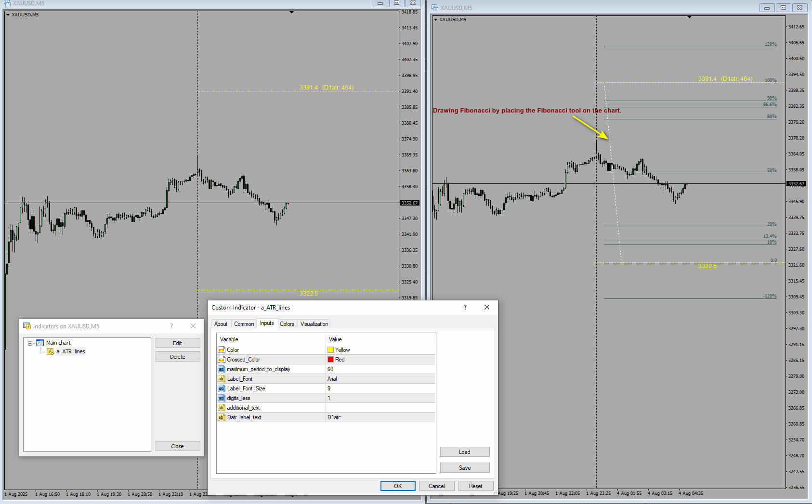The height and width of the screenshot is (504, 812).
Task: Click Edit in the Indicators dialog
Action: (x=178, y=343)
